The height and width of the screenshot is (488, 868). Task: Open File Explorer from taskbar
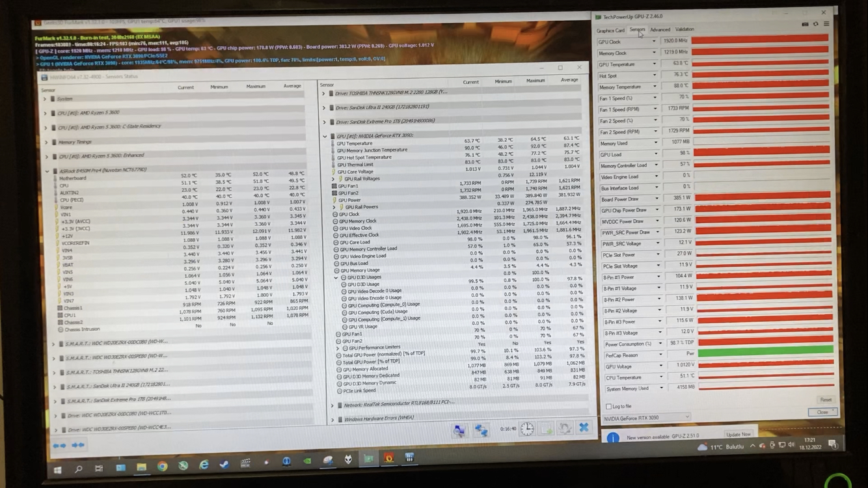point(141,467)
